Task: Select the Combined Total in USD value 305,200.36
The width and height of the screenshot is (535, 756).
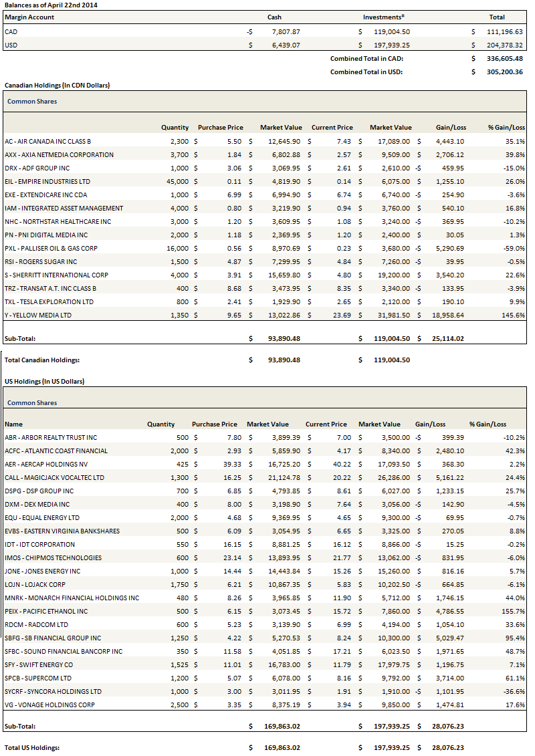Action: [504, 72]
